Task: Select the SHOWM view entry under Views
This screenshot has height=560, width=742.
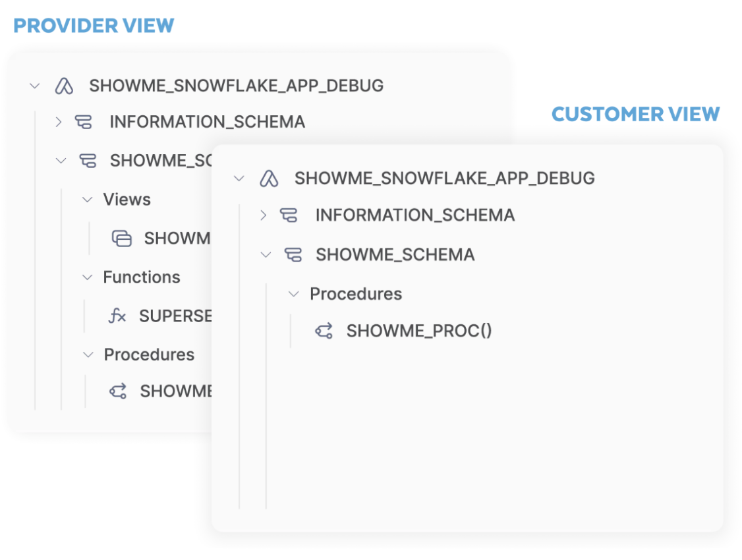Action: (x=177, y=238)
